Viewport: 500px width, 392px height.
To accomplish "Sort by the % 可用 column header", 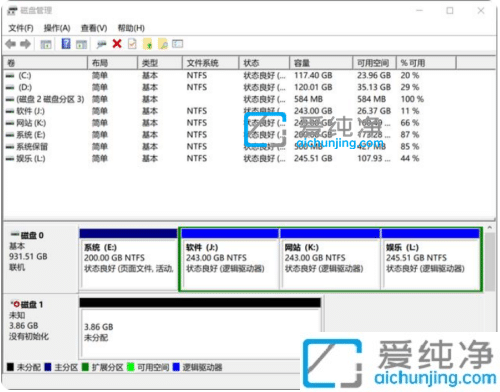I will point(426,63).
